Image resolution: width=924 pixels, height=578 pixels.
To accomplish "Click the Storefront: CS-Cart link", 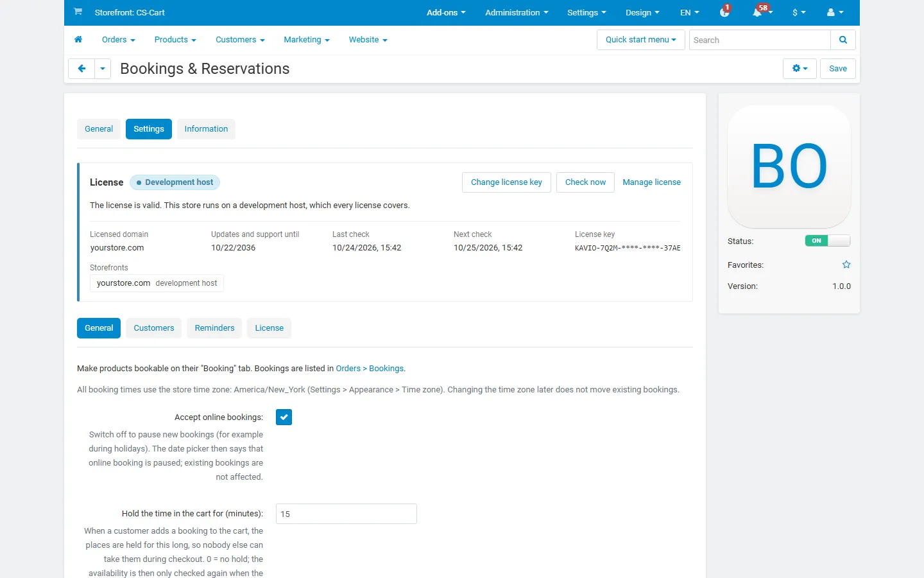I will [130, 12].
